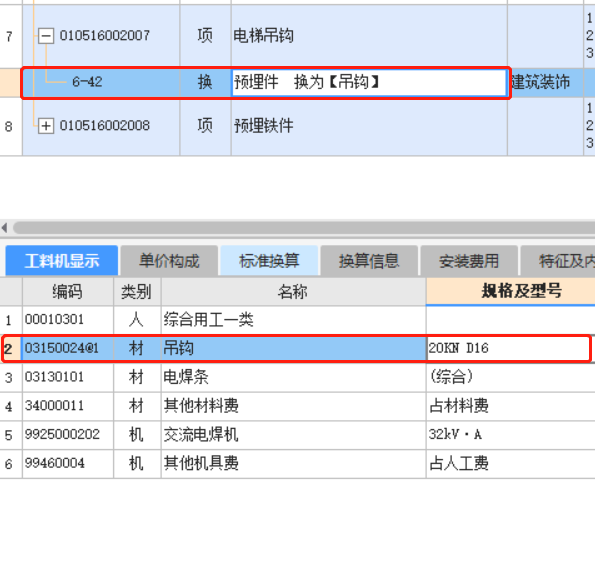Select resource row number 1

point(11,320)
